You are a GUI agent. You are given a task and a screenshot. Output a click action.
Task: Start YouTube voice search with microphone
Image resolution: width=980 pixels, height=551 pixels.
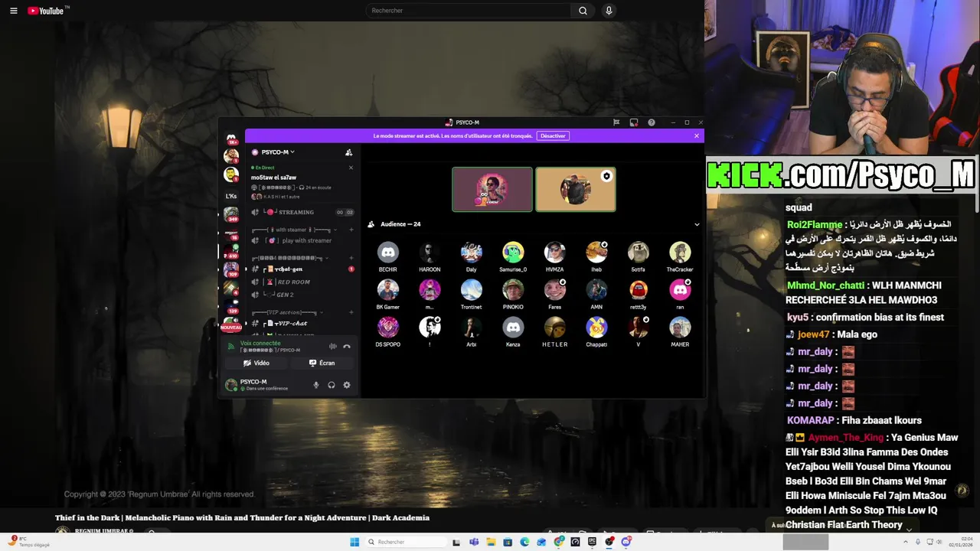[609, 11]
